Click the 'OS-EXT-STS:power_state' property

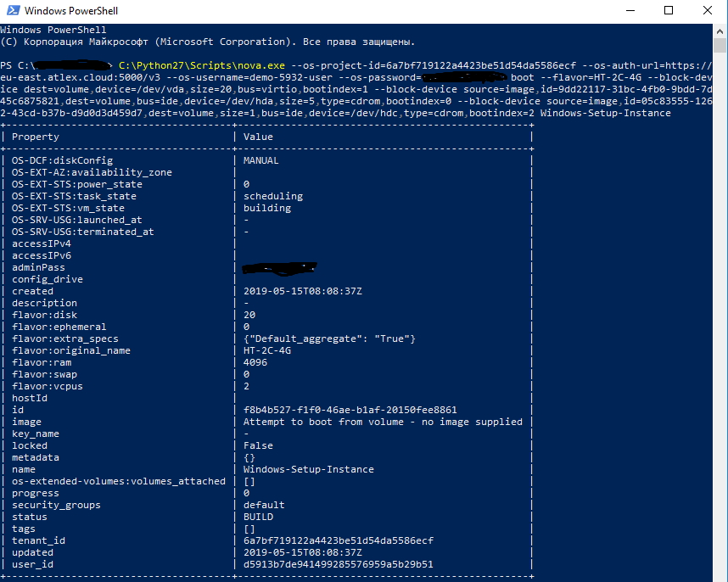pos(77,184)
